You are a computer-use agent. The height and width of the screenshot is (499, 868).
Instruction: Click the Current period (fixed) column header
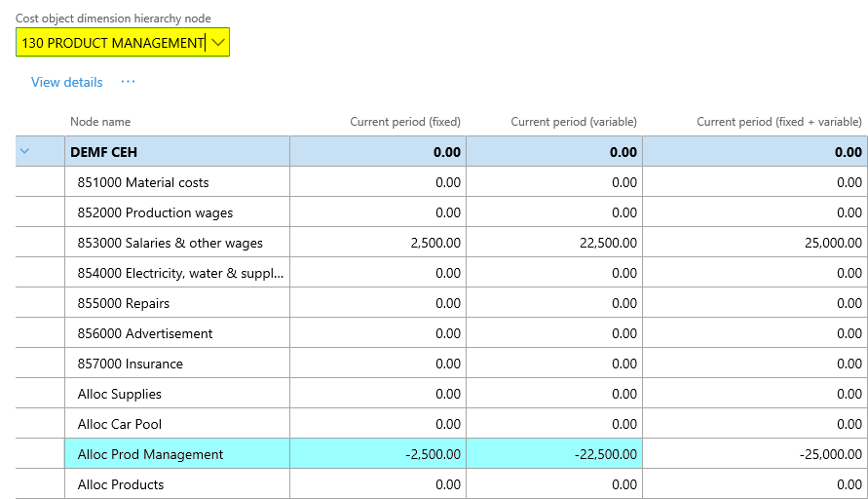tap(405, 122)
